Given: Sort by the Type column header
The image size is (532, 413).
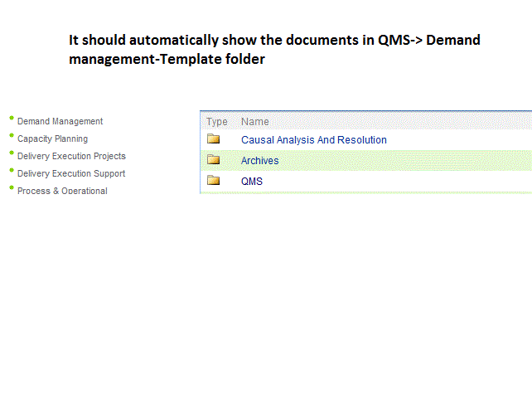Looking at the screenshot, I should pyautogui.click(x=217, y=122).
